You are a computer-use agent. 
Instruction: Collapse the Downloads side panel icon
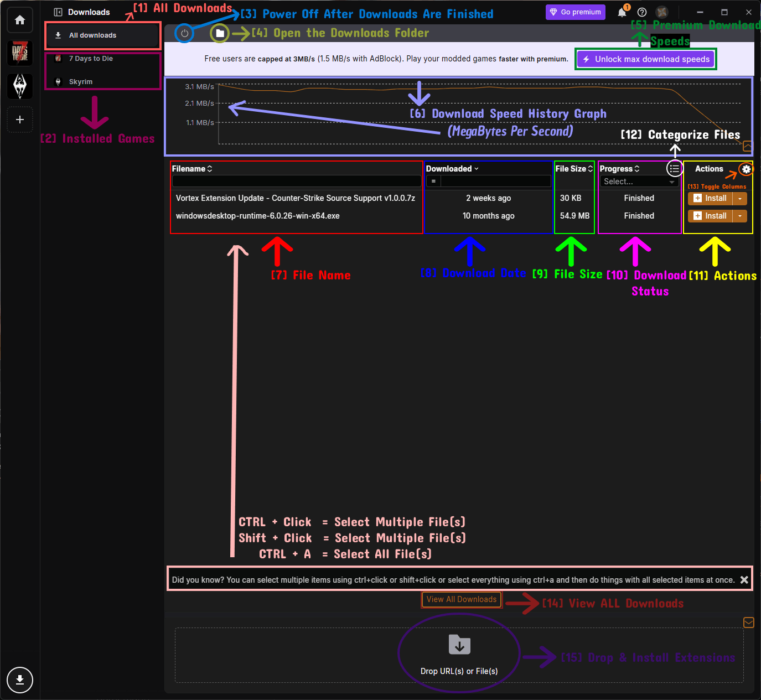[x=58, y=12]
